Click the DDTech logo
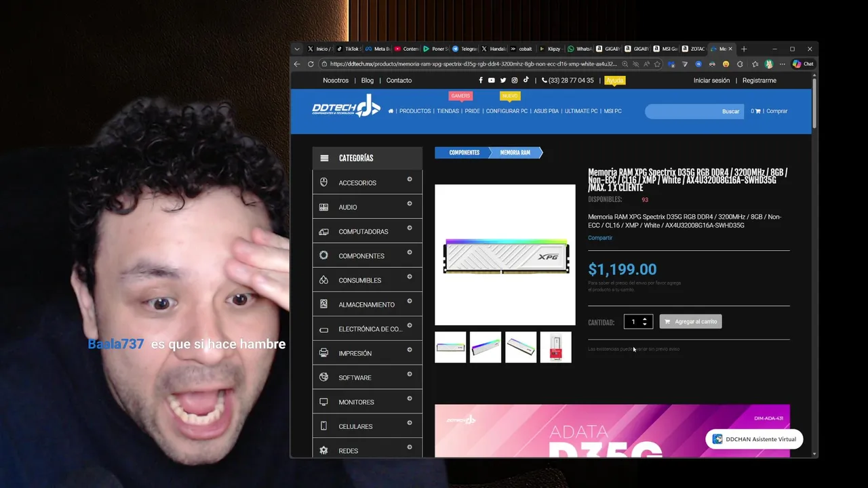Viewport: 868px width, 488px height. 346,107
